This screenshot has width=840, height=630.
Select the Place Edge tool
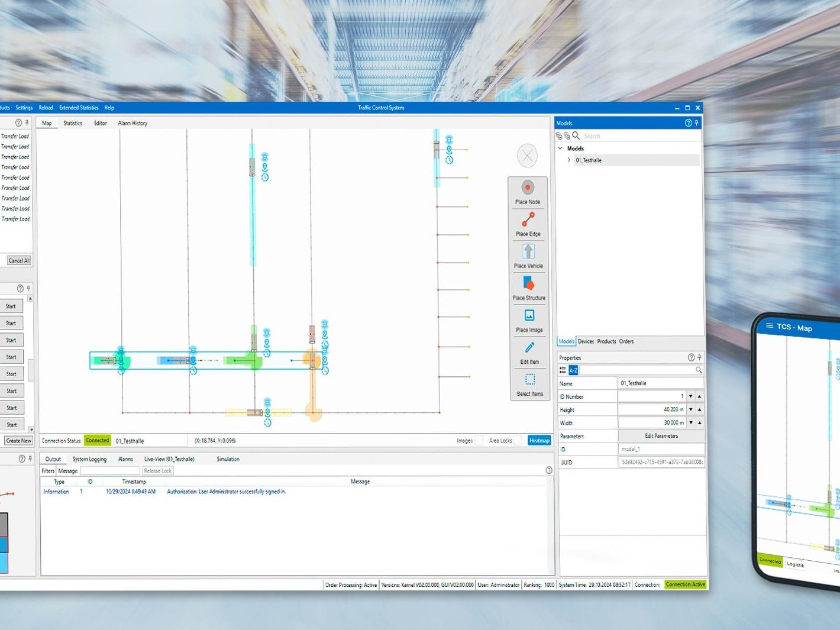coord(528,225)
